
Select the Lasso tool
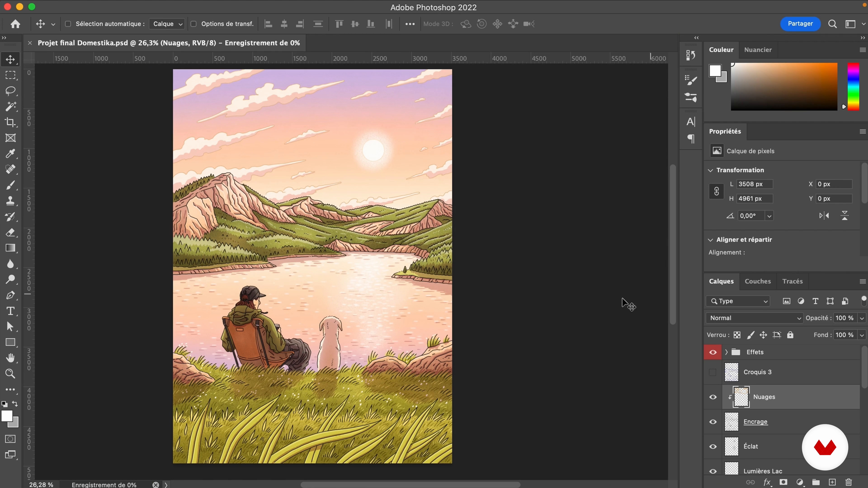coord(10,91)
